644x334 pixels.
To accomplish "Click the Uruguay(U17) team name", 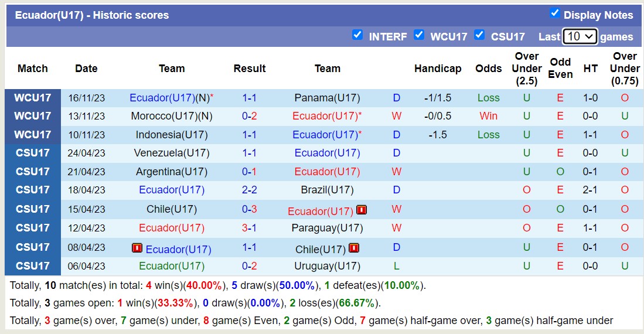I will (327, 266).
